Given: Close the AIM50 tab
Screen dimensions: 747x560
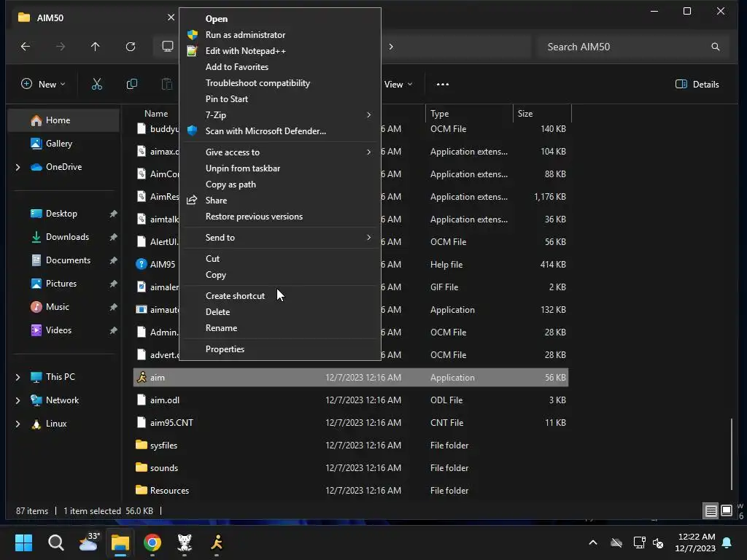Looking at the screenshot, I should [x=171, y=17].
